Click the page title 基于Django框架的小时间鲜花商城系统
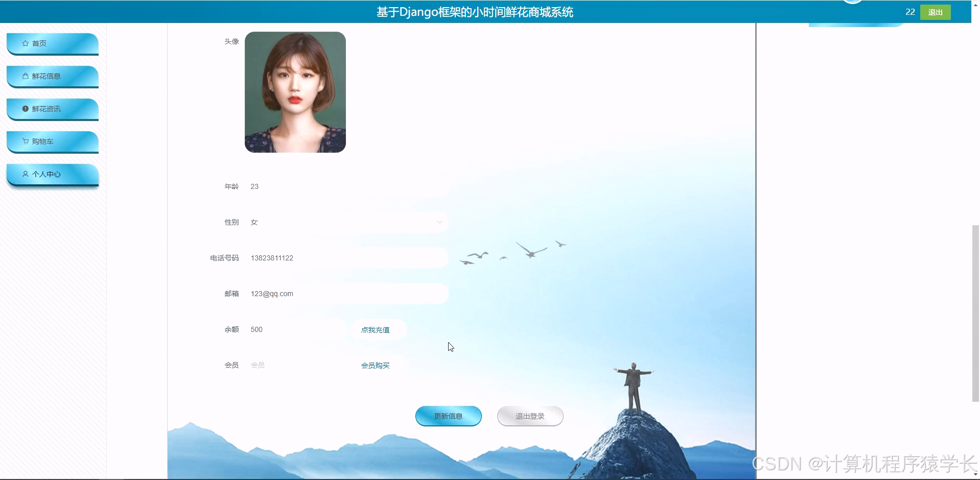The width and height of the screenshot is (980, 480). click(475, 12)
